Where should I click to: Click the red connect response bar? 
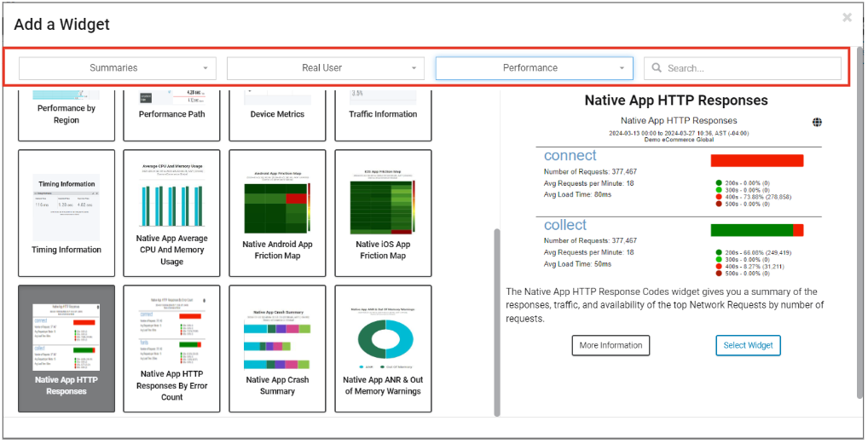(x=757, y=160)
